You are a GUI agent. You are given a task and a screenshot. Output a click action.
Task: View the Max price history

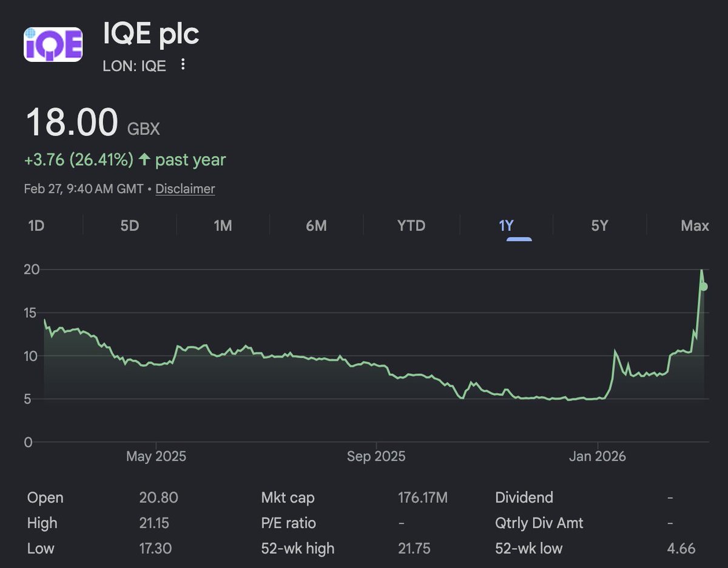click(x=695, y=226)
